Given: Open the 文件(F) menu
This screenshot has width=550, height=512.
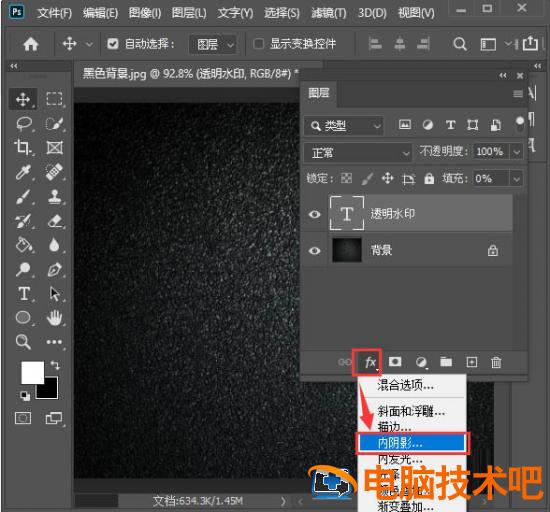Looking at the screenshot, I should [54, 13].
